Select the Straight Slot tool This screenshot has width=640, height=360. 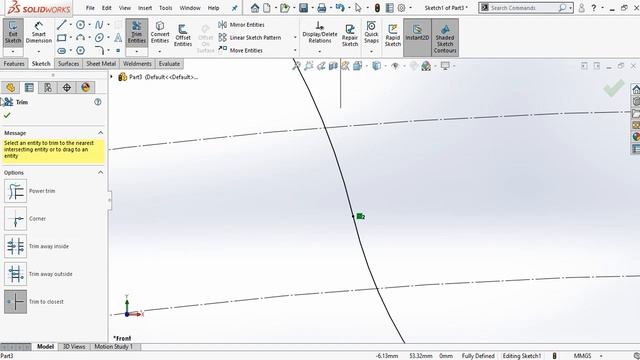point(62,51)
